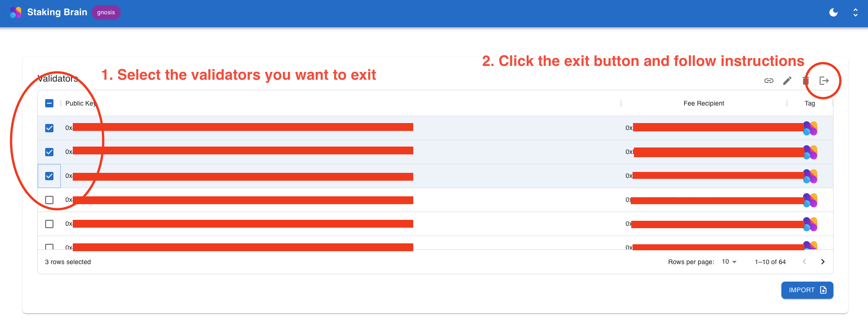Sort by Public Key column header

pyautogui.click(x=80, y=103)
